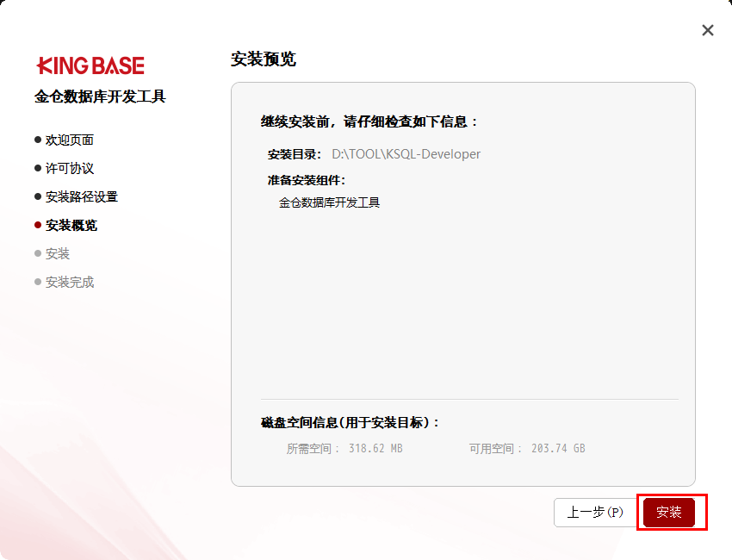Click greyed-out 安装 step in sidebar
Image resolution: width=732 pixels, height=560 pixels.
coord(57,253)
